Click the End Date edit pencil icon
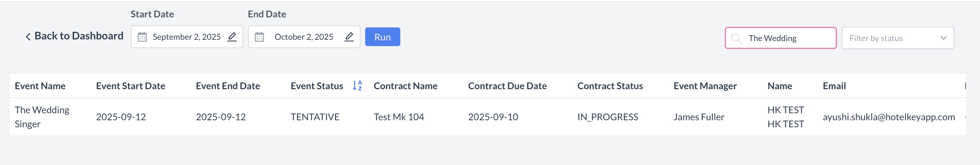This screenshot has height=165, width=980. [x=349, y=37]
